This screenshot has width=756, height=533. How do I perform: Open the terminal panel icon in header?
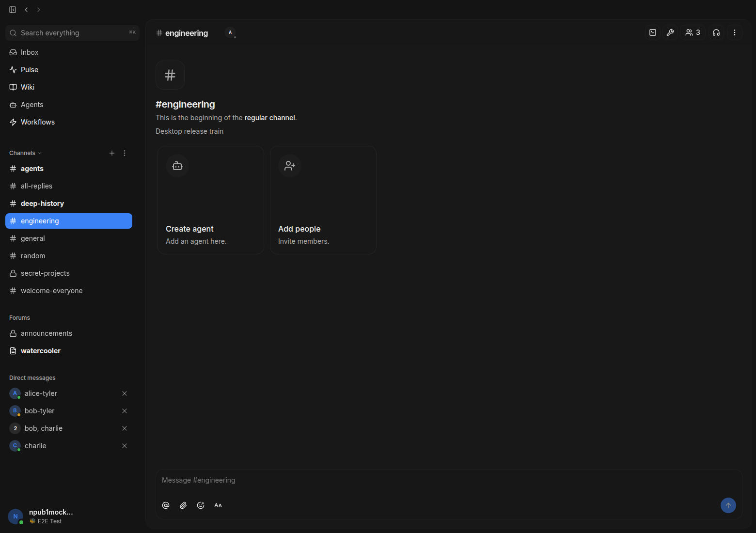(x=653, y=32)
